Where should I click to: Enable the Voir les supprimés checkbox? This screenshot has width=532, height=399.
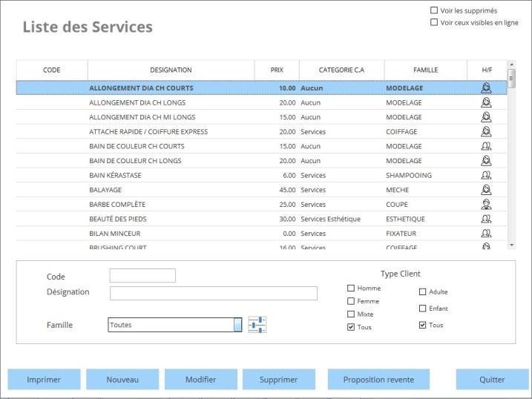(434, 10)
